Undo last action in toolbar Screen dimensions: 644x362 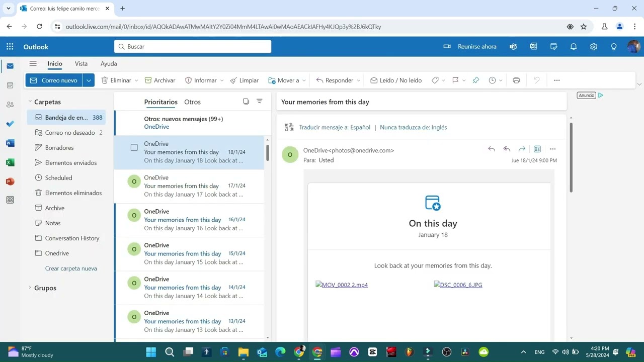pos(537,80)
